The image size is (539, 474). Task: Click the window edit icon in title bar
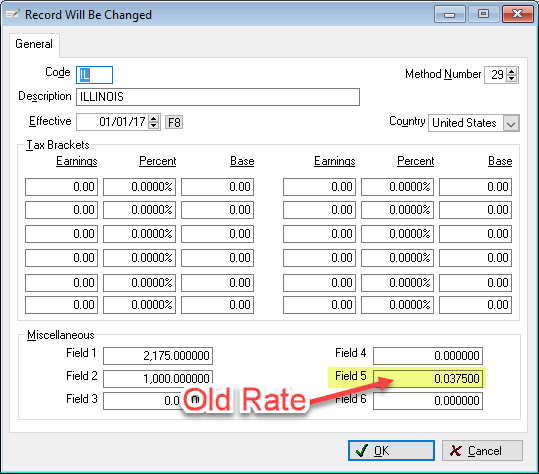[13, 14]
